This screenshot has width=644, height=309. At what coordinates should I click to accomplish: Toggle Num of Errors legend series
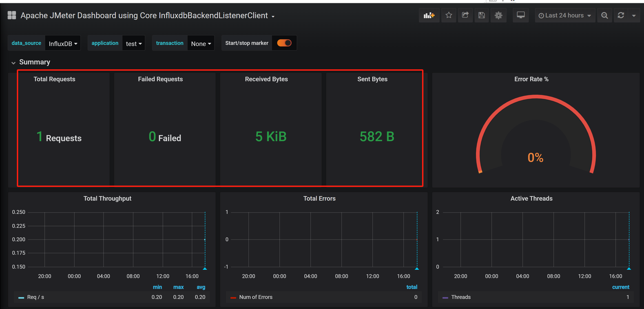pos(255,297)
